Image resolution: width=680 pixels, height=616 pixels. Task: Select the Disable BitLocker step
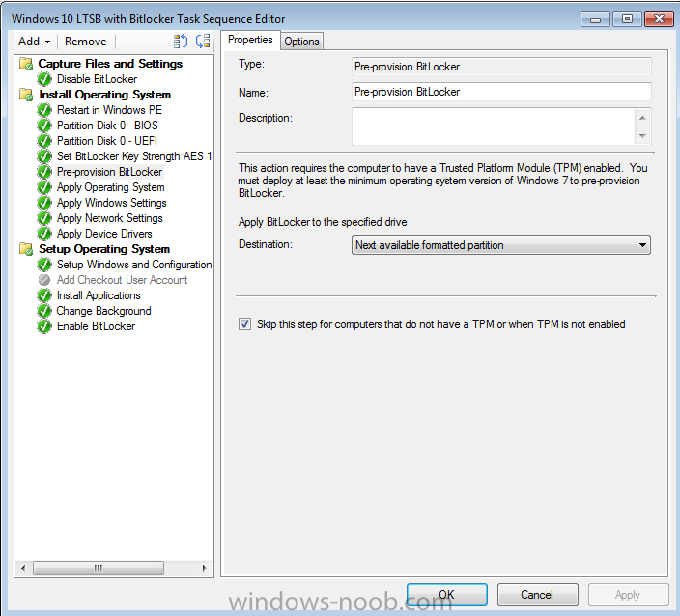(x=98, y=79)
